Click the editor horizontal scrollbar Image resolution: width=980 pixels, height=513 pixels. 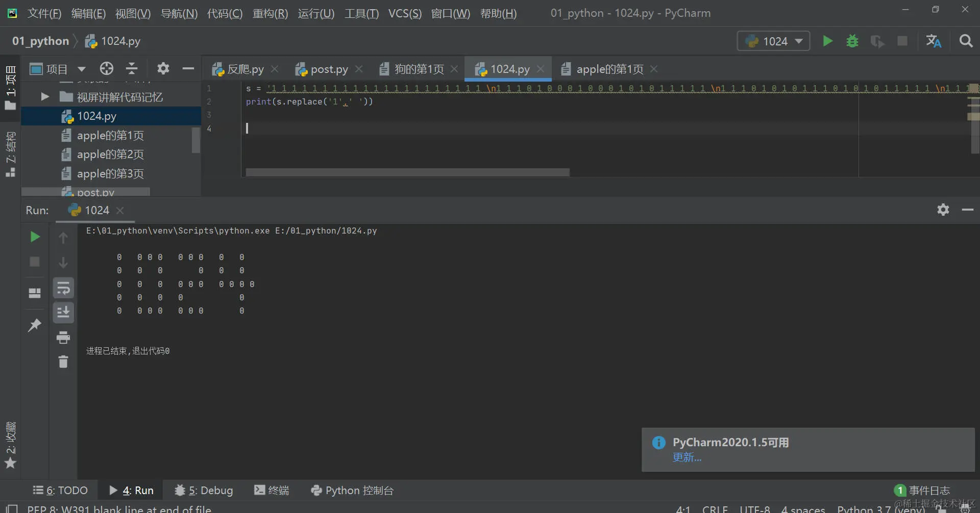(407, 172)
